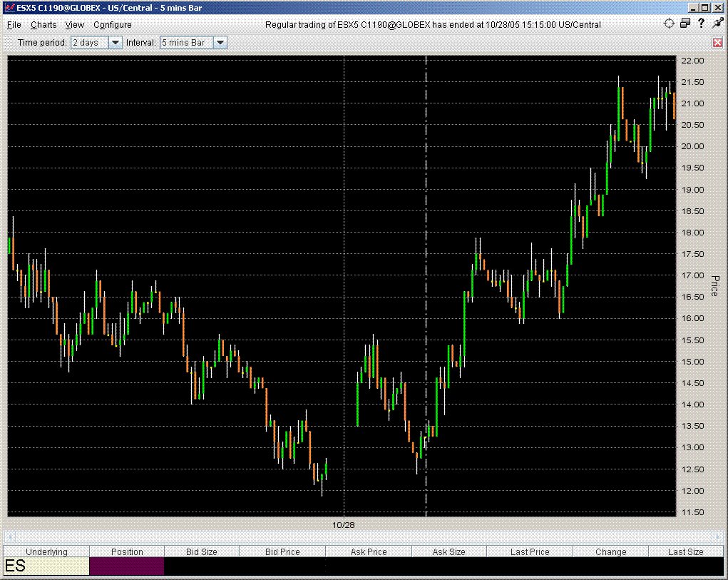The height and width of the screenshot is (580, 728).
Task: Open the View menu
Action: click(75, 24)
